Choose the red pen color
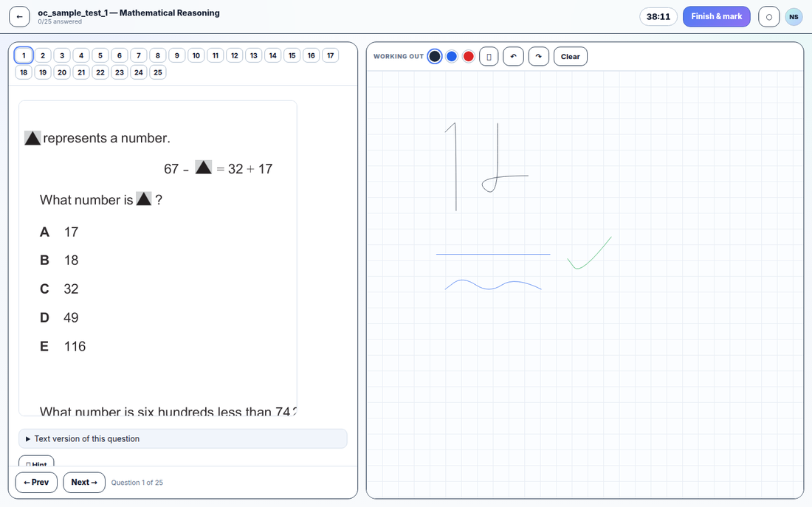812x507 pixels. click(x=469, y=56)
